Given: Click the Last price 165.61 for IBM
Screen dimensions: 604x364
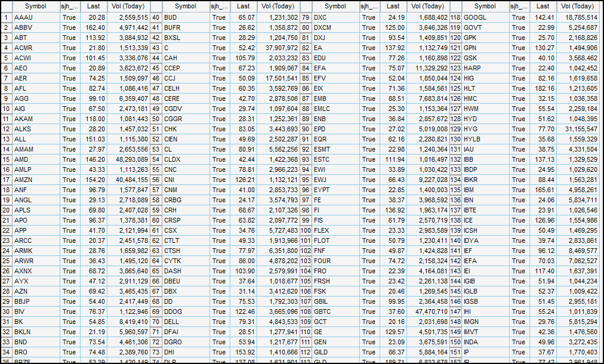Looking at the screenshot, I should click(x=543, y=190).
